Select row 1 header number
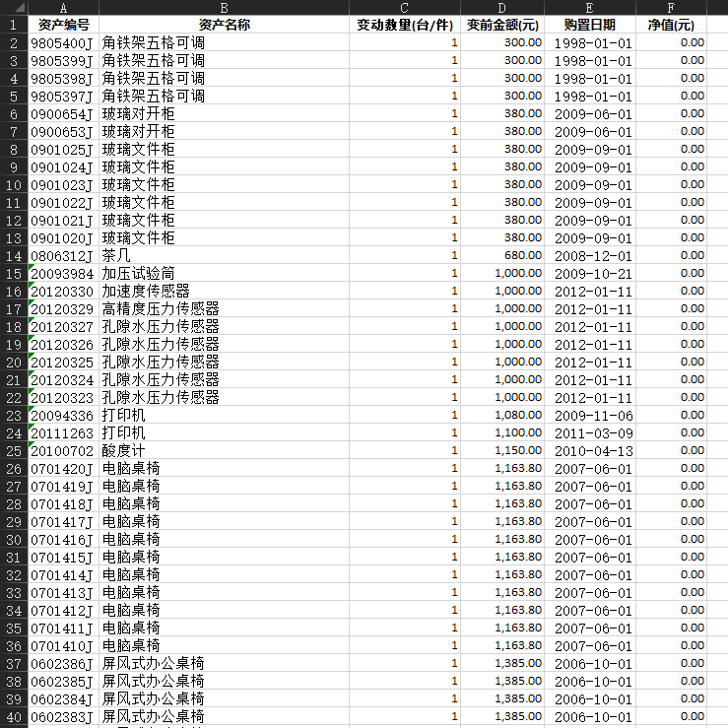The height and width of the screenshot is (728, 728). (14, 25)
